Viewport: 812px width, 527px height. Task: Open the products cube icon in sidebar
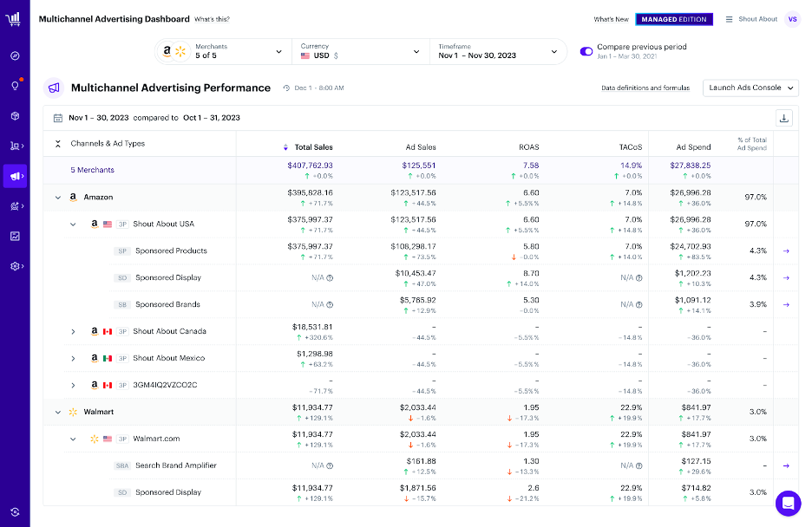click(x=13, y=115)
